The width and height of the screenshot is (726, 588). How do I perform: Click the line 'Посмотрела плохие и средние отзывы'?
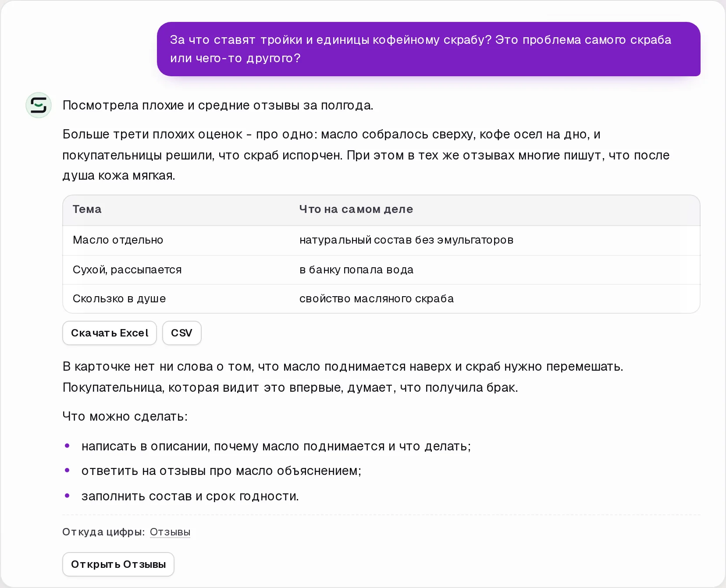[x=218, y=106]
